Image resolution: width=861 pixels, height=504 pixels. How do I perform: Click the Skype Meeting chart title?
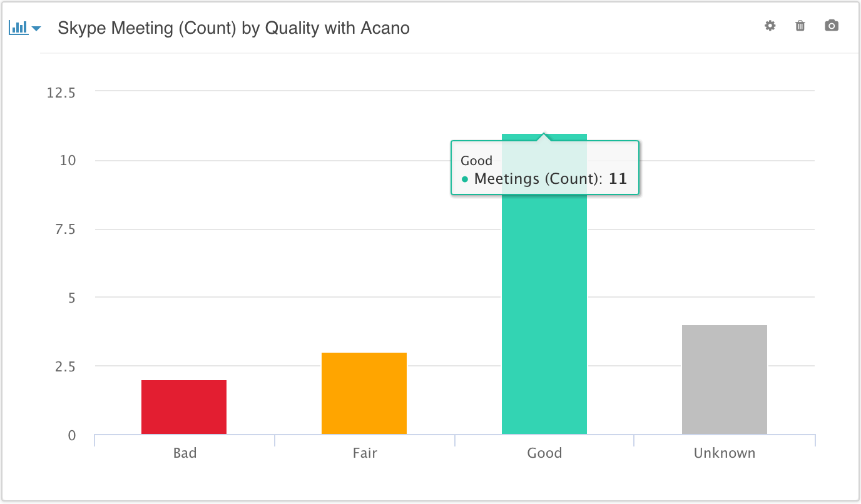point(234,28)
